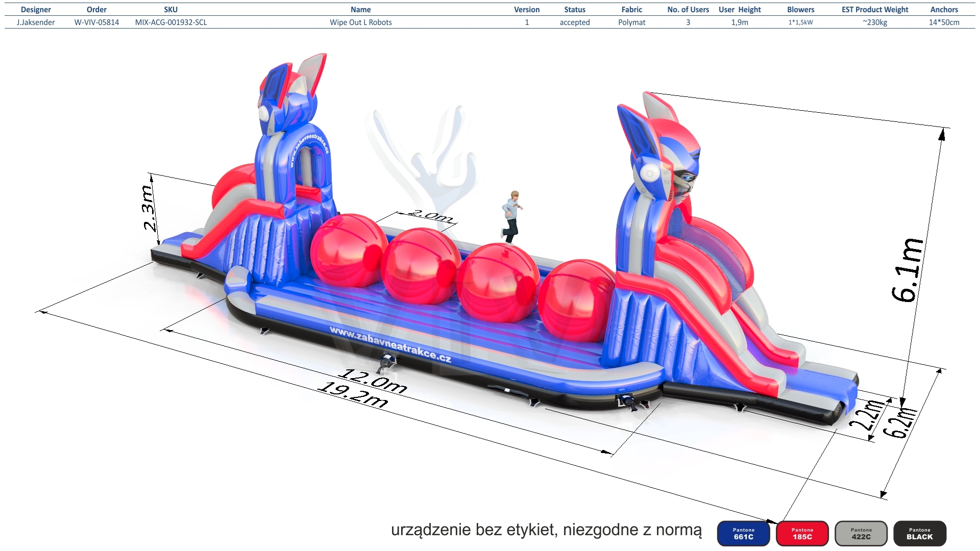Click the 2.3m height dimension label

(148, 208)
